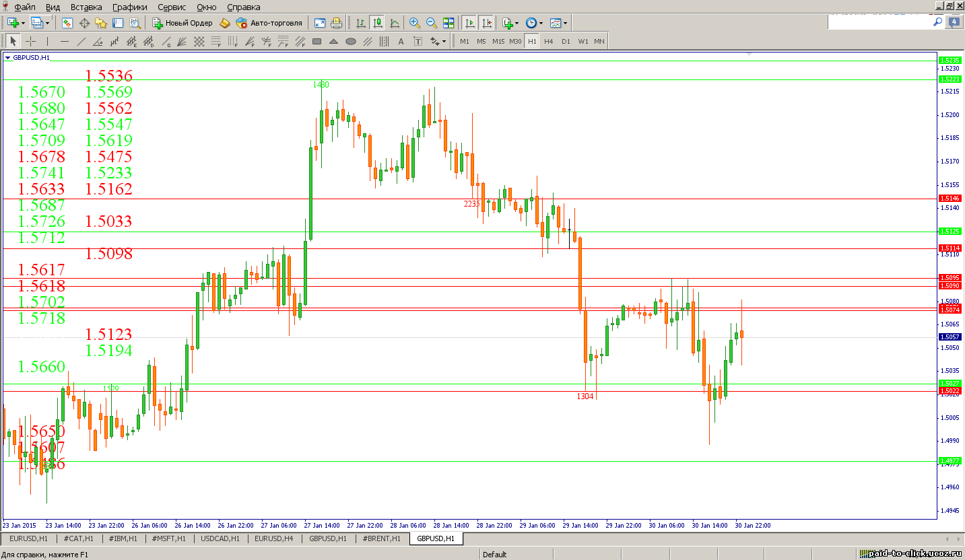Switch timeframe to M1
Image resolution: width=965 pixels, height=560 pixels.
465,42
